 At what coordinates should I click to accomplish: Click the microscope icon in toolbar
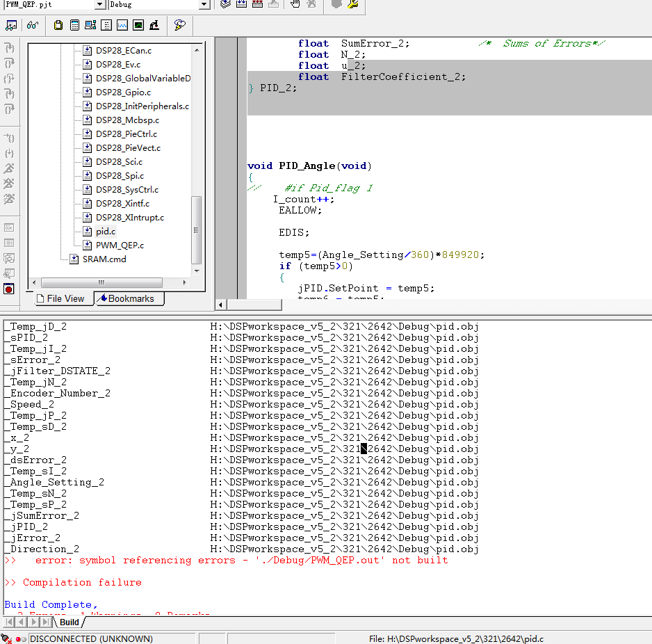point(154,26)
